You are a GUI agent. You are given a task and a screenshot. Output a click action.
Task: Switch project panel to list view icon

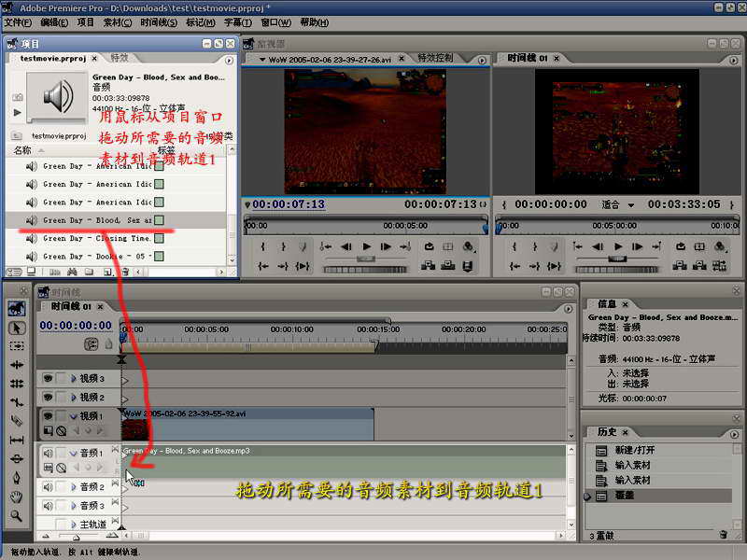click(14, 272)
